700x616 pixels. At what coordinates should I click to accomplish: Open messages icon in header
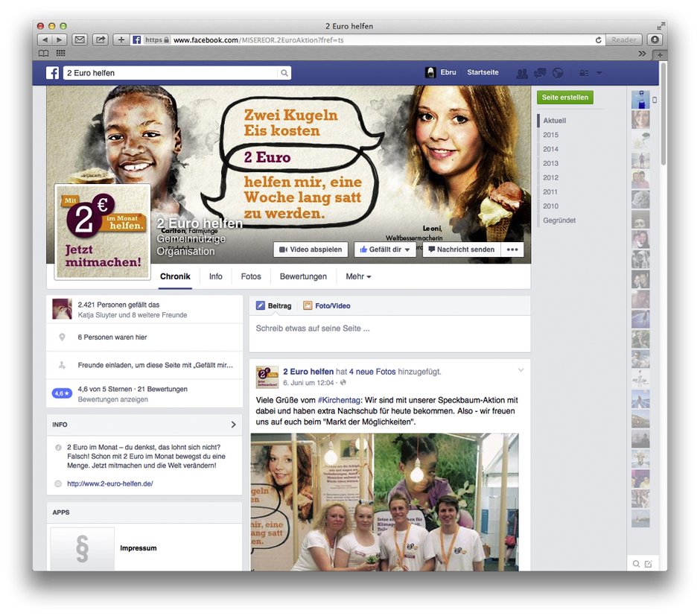(540, 73)
